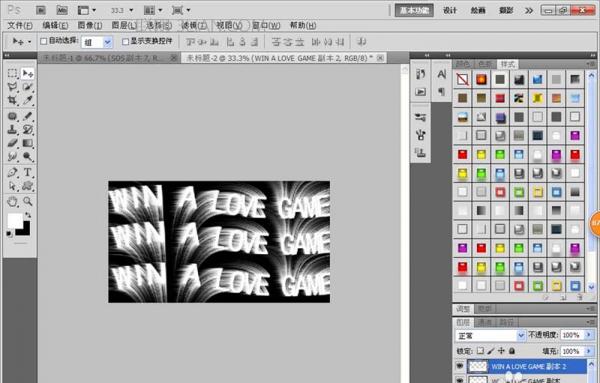
Task: Select the Blur tool
Action: coord(12,156)
